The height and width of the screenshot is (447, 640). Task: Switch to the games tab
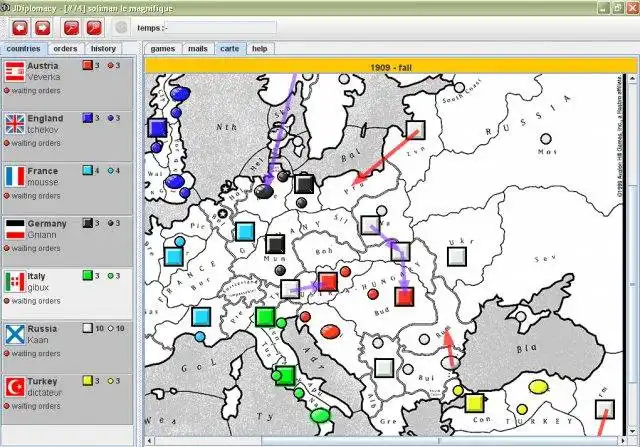tap(163, 49)
